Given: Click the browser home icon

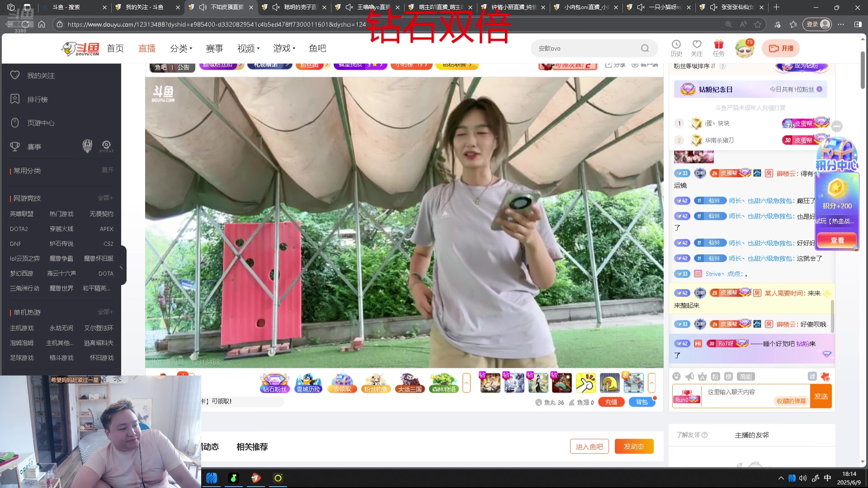Looking at the screenshot, I should [x=42, y=24].
